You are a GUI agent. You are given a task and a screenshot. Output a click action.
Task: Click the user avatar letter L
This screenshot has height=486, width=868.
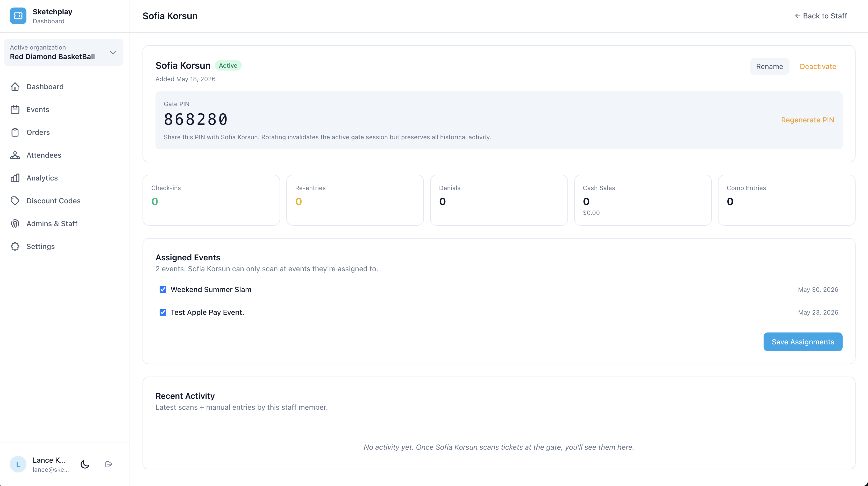pos(18,464)
